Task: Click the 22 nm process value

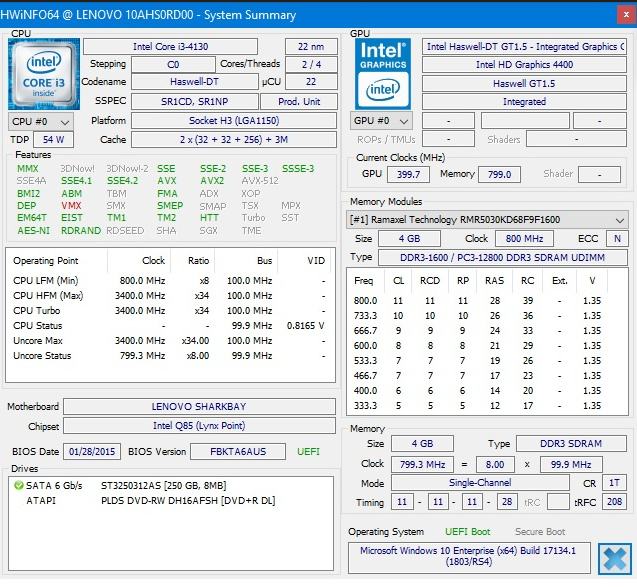Action: click(311, 47)
